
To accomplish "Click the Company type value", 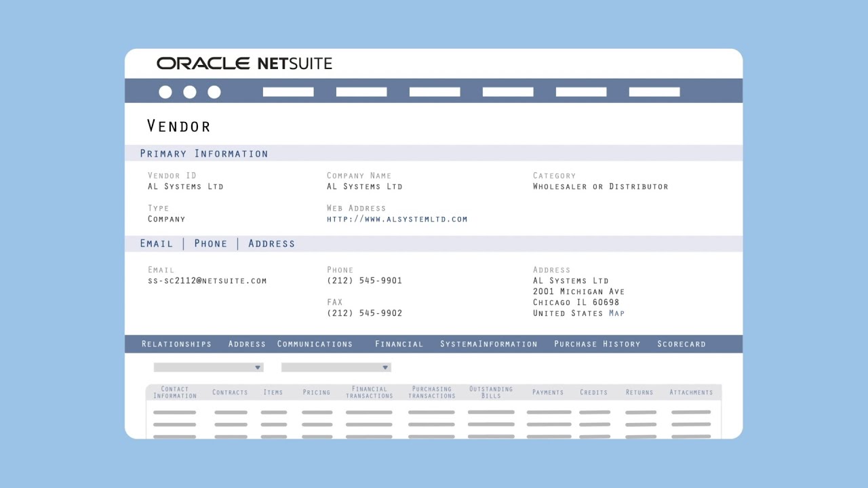I will pos(166,219).
